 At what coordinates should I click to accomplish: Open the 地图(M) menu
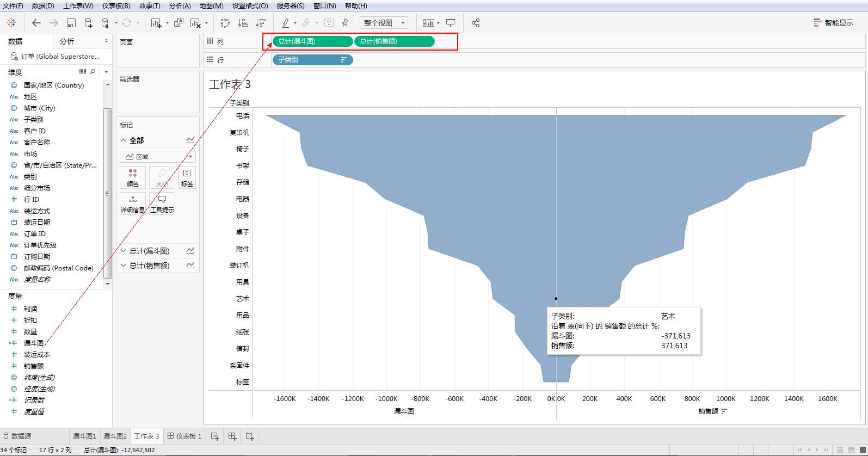(x=212, y=6)
